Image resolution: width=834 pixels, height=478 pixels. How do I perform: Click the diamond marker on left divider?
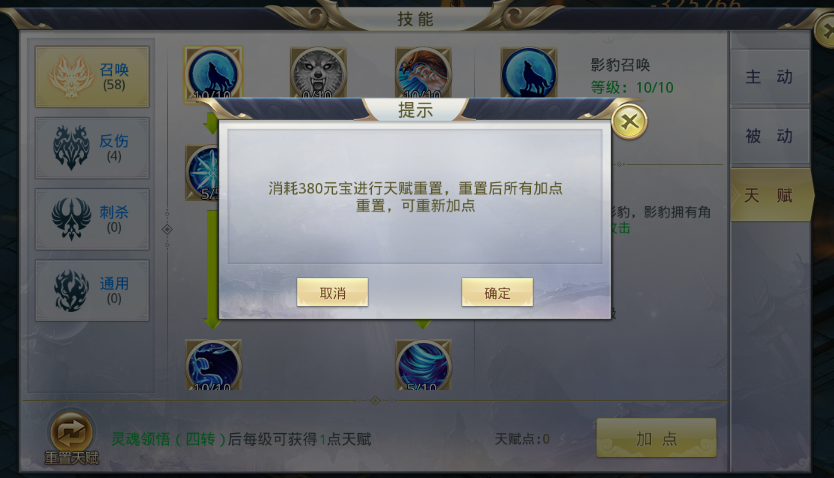coord(167,229)
